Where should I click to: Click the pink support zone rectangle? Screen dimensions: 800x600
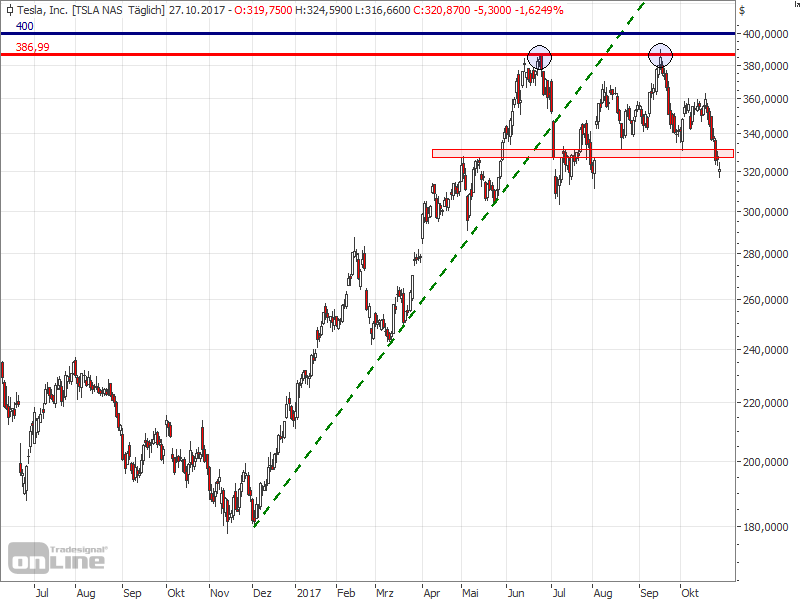pos(580,153)
